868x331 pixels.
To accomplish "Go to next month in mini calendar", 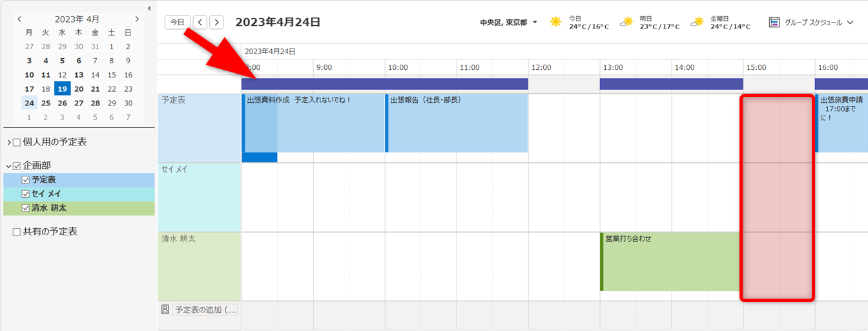I will pos(137,19).
